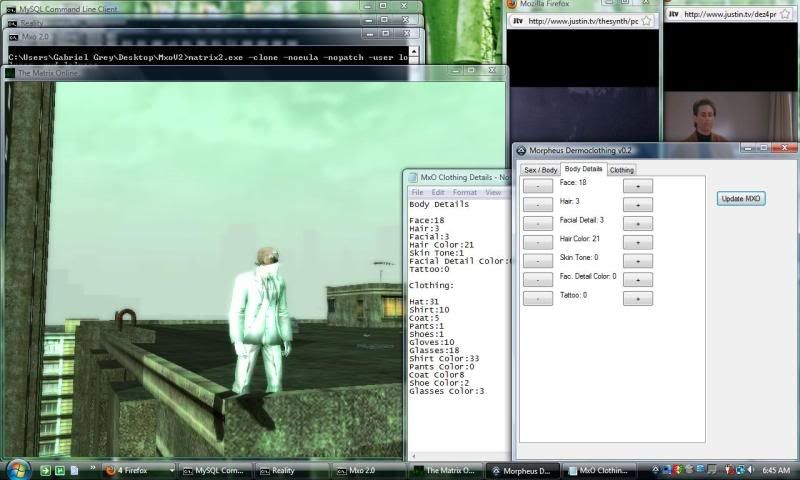Increase the Hair value
Screen dimensions: 800x480
638,205
